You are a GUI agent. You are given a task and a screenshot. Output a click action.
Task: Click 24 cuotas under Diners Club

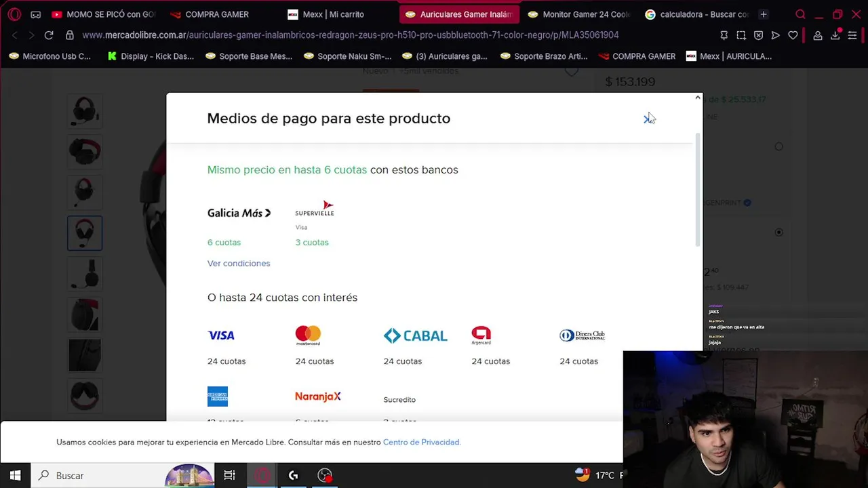pos(579,361)
